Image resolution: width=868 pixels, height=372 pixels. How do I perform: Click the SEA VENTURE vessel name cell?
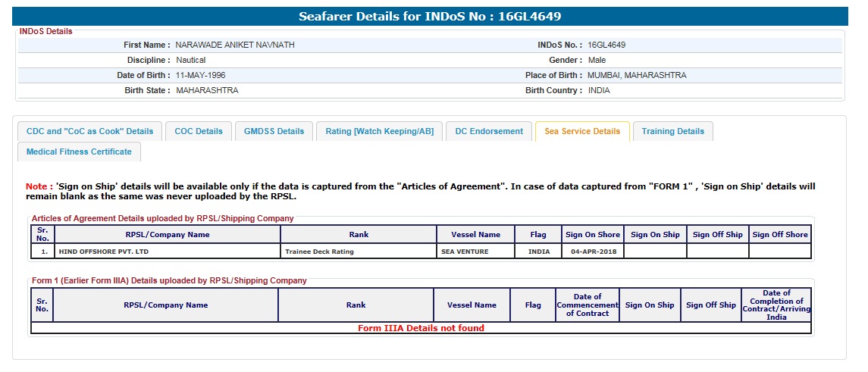coord(465,252)
